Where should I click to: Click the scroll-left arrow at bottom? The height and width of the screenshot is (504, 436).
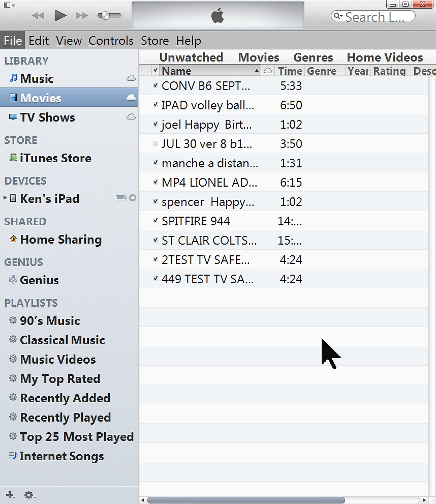click(x=143, y=500)
